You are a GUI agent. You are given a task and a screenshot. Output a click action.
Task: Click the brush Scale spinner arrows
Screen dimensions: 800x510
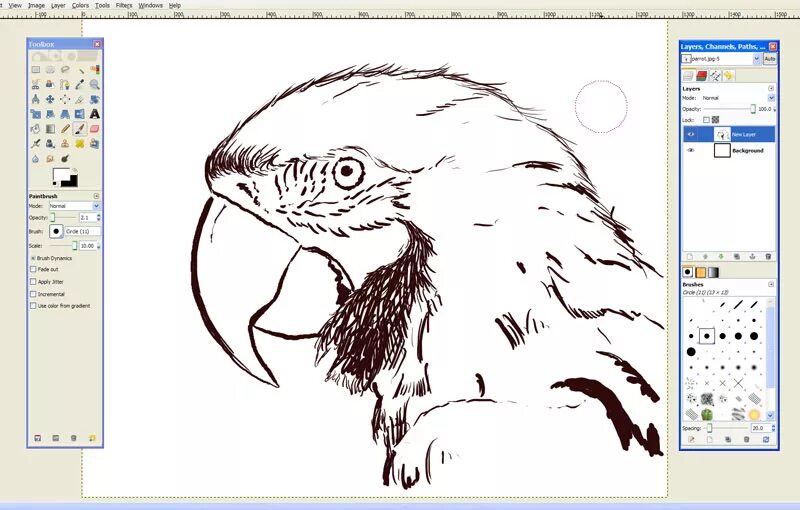point(98,246)
